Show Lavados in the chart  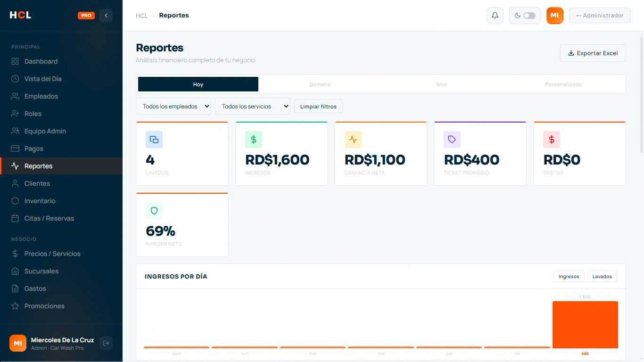coord(602,276)
